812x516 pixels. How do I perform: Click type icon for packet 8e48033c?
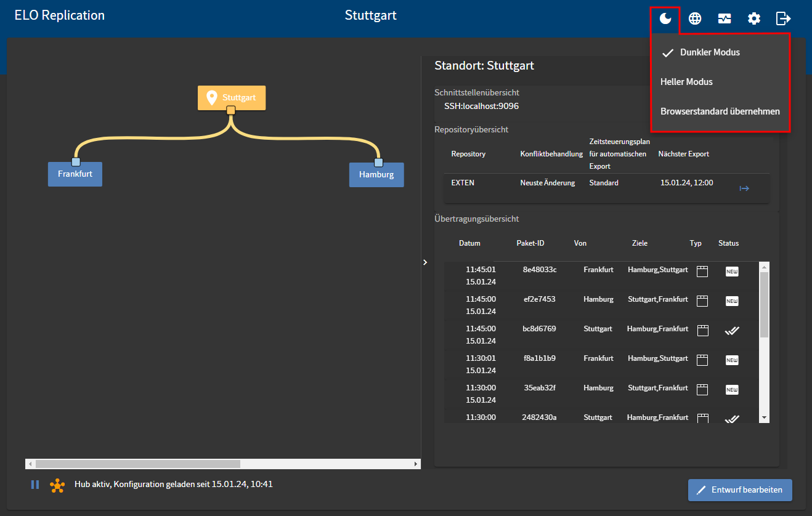point(702,272)
